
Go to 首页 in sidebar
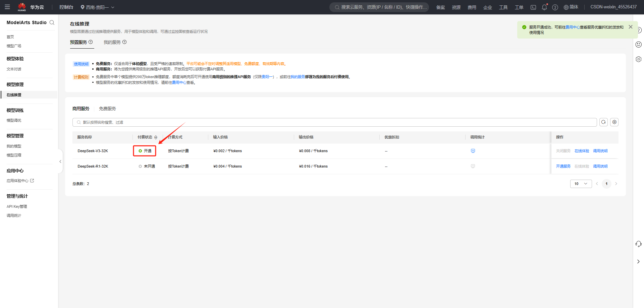[10, 37]
